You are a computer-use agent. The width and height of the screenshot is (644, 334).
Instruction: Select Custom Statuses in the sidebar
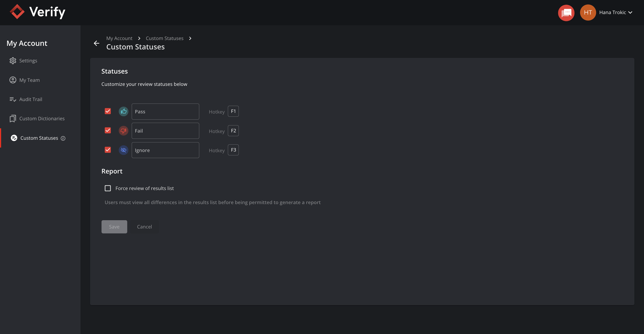coord(39,138)
